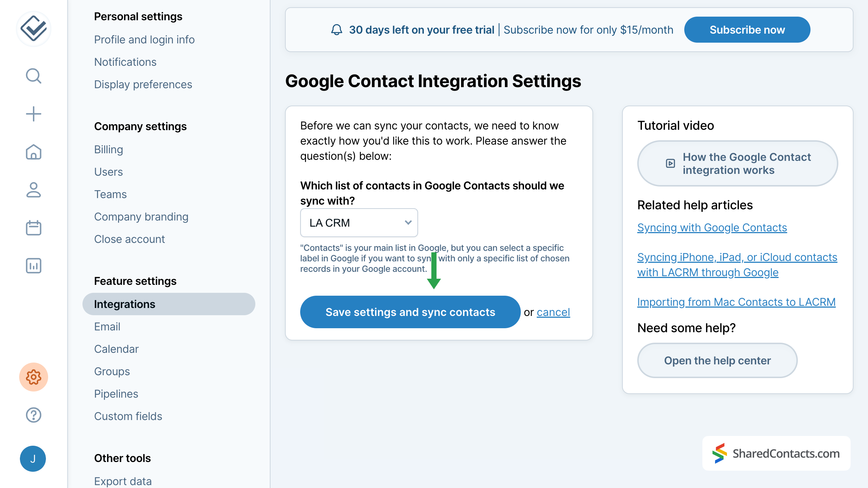Screen dimensions: 868x488
Task: Open Email feature settings
Action: coord(107,326)
